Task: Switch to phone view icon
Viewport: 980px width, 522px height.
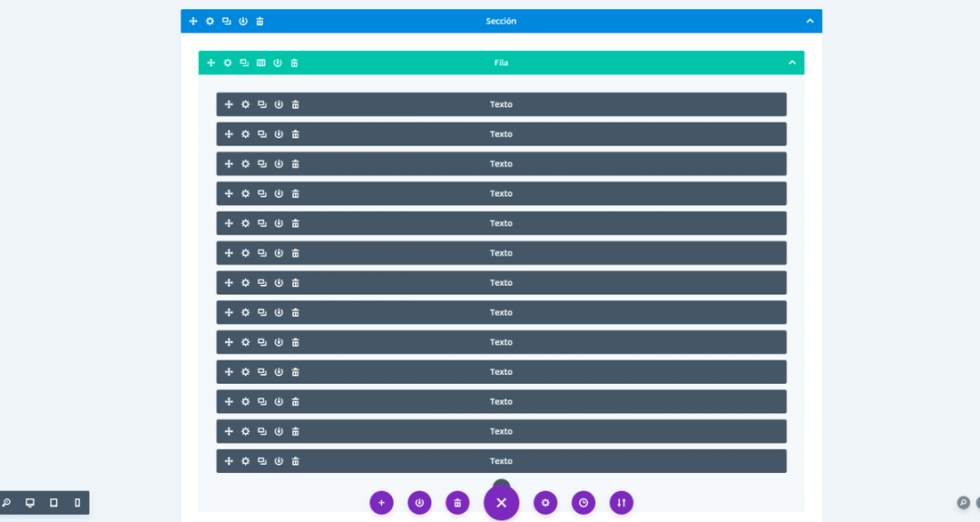Action: coord(78,502)
